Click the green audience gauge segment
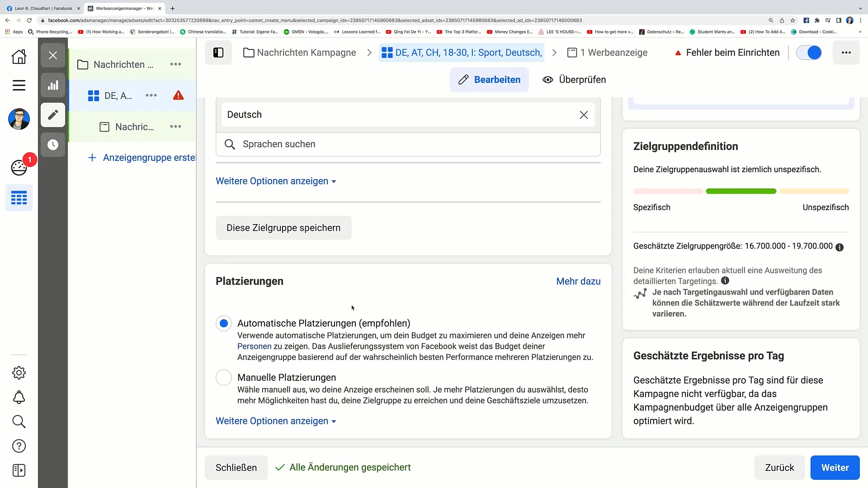The width and height of the screenshot is (868, 488). tap(741, 192)
